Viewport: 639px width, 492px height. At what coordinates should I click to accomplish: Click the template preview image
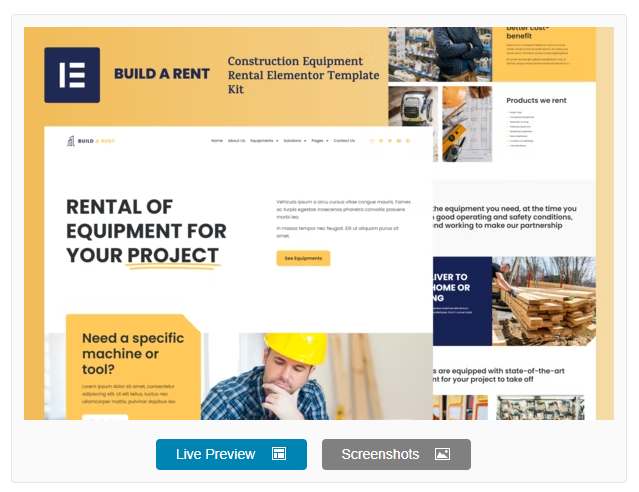click(x=319, y=223)
